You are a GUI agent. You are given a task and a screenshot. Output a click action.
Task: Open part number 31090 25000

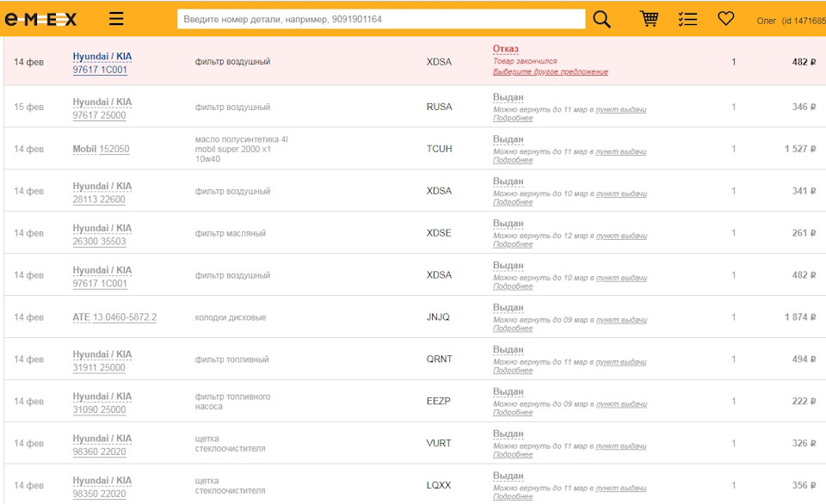click(99, 409)
